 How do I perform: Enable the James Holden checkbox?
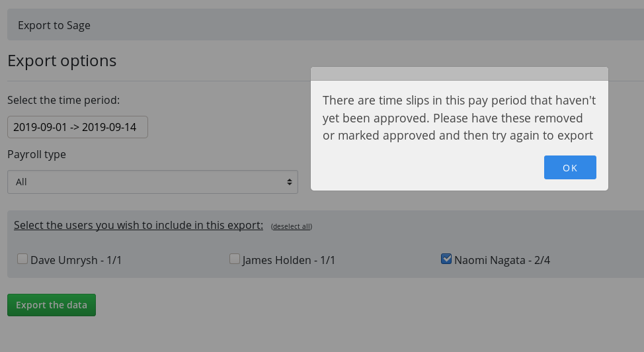tap(235, 259)
